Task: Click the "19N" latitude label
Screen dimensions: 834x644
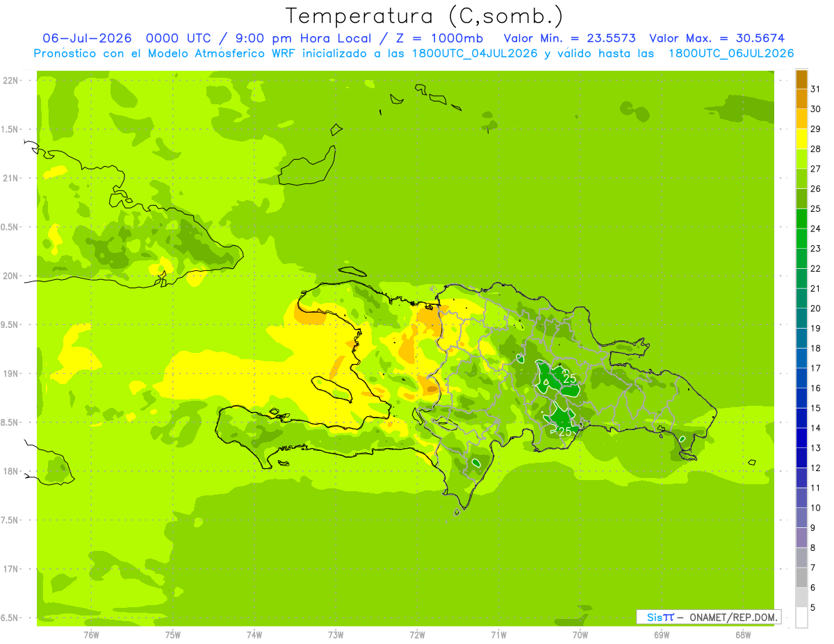Action: pyautogui.click(x=10, y=374)
